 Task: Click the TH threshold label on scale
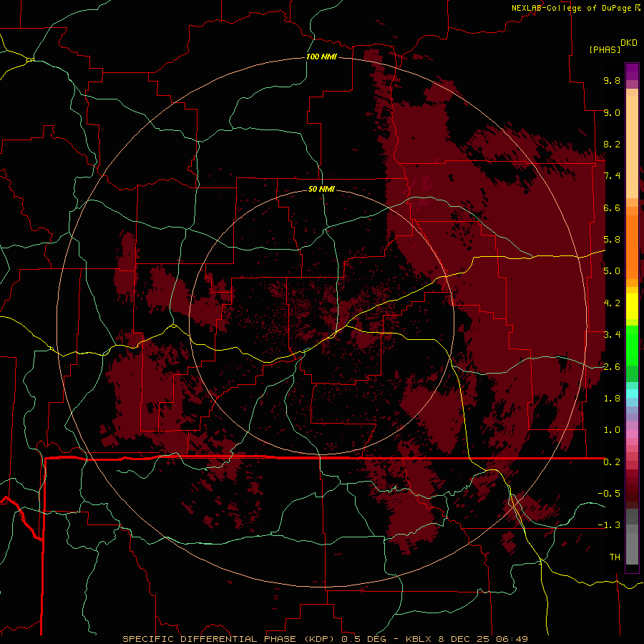(x=615, y=557)
